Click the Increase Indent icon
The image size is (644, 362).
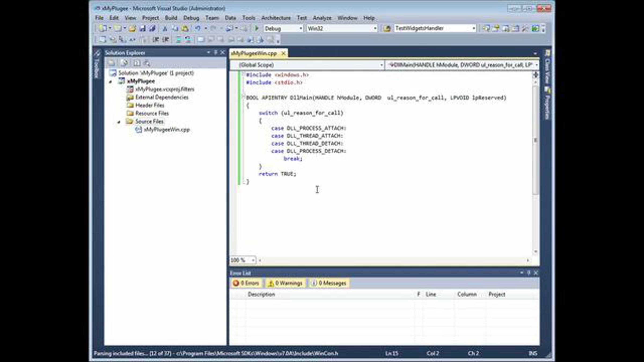point(166,40)
